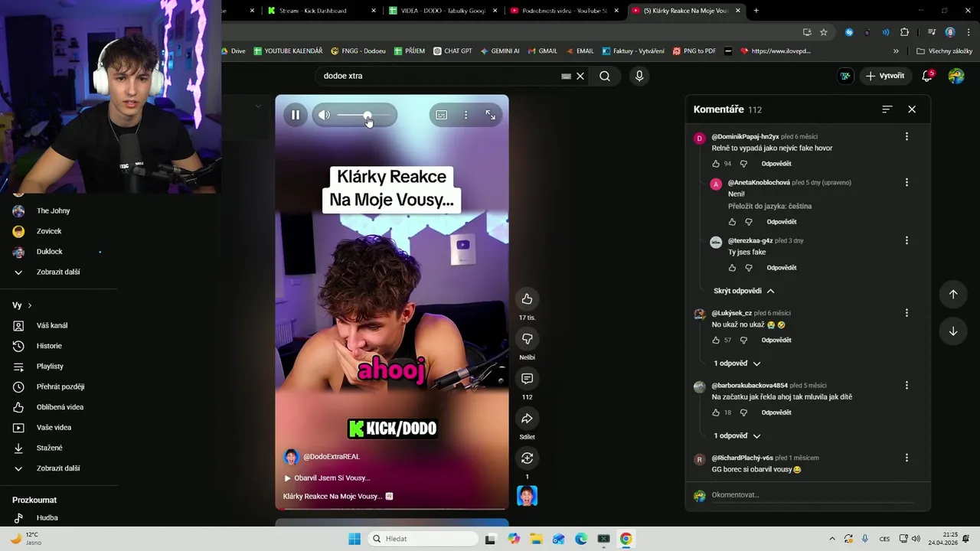Adjust the video volume slider
980x551 pixels.
[x=364, y=115]
